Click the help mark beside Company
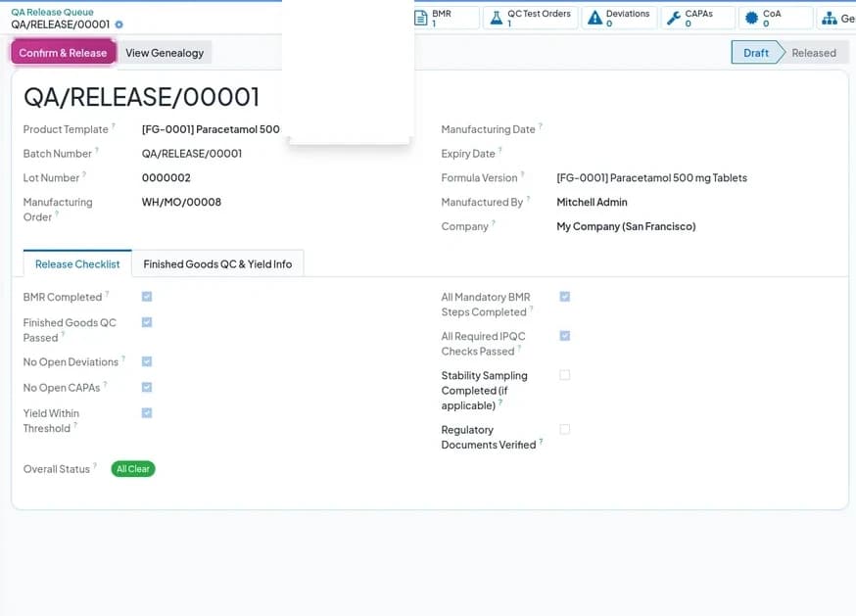The image size is (856, 616). (x=494, y=223)
